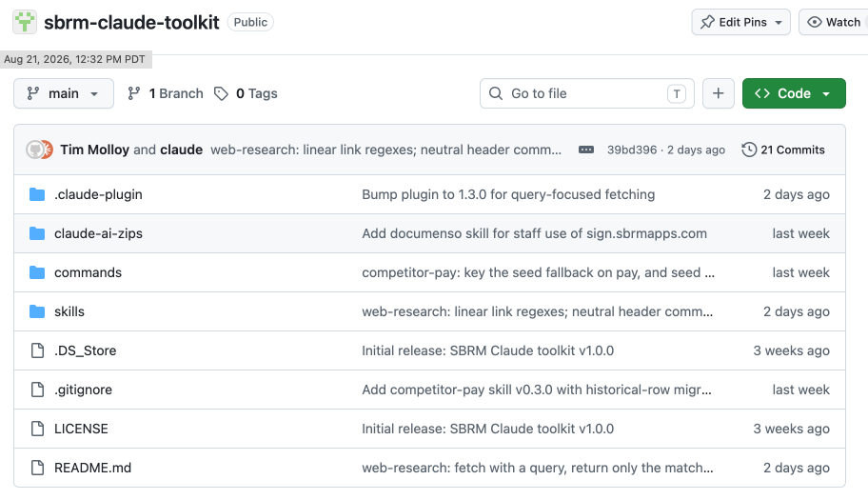Open latest commit message in header row
Viewport: 868px width, 500px height.
(385, 150)
